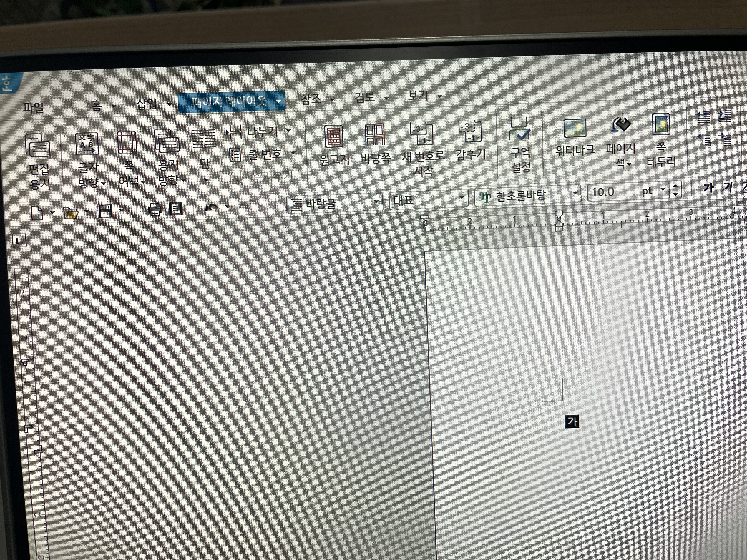Image resolution: width=747 pixels, height=560 pixels.
Task: Click the 감추기 hide icon
Action: (470, 132)
